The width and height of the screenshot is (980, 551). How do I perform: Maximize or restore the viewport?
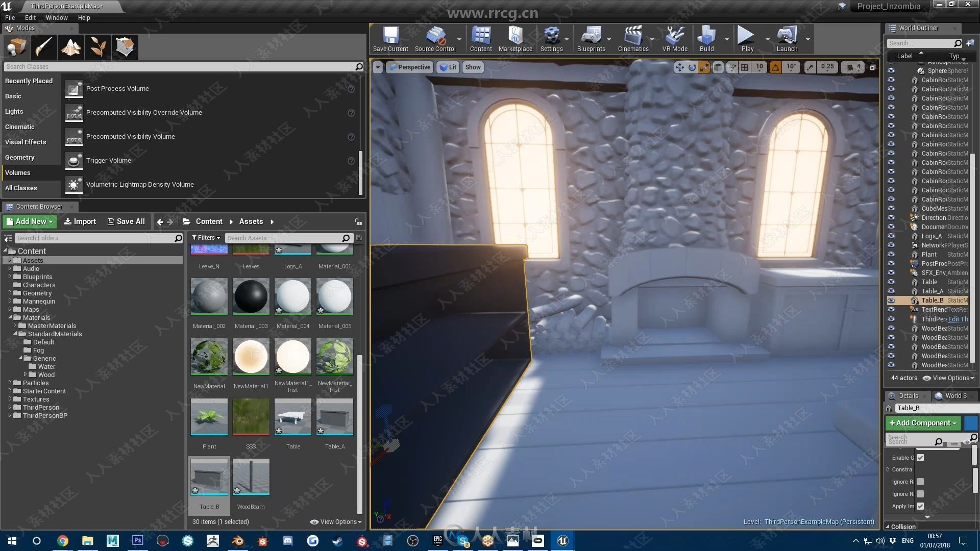click(x=873, y=67)
